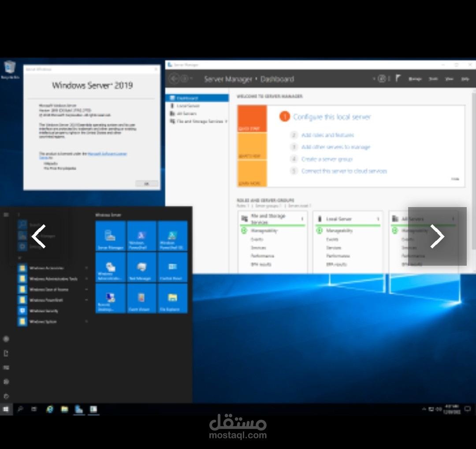
Task: Click Add roles and features link
Action: (327, 135)
